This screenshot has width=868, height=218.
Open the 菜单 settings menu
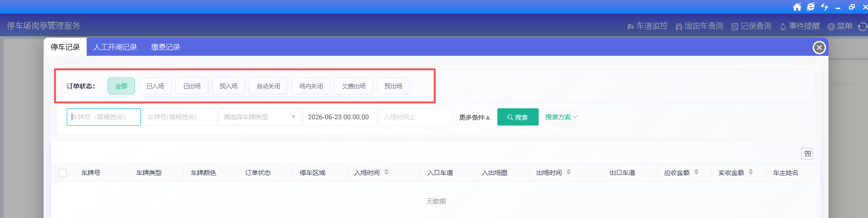[840, 26]
